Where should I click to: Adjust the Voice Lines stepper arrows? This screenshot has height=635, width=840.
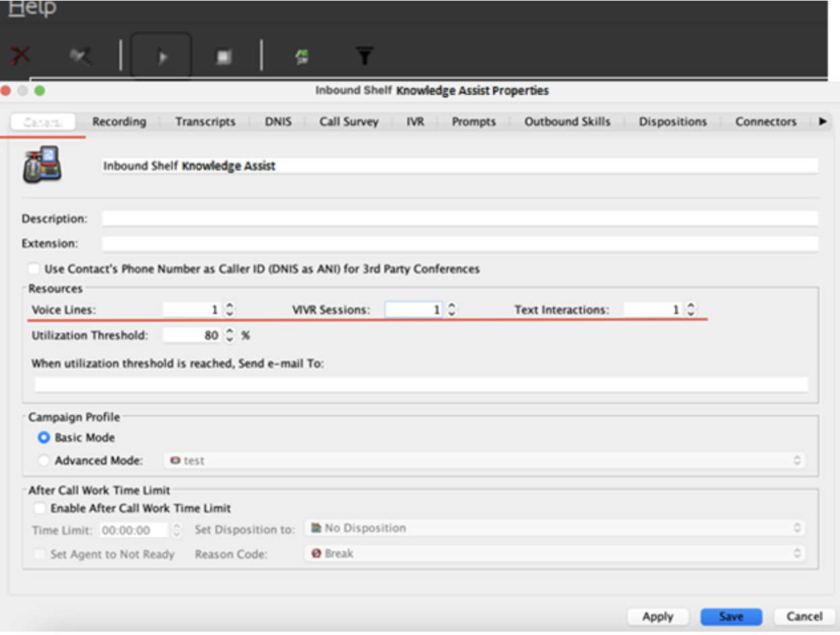point(230,309)
